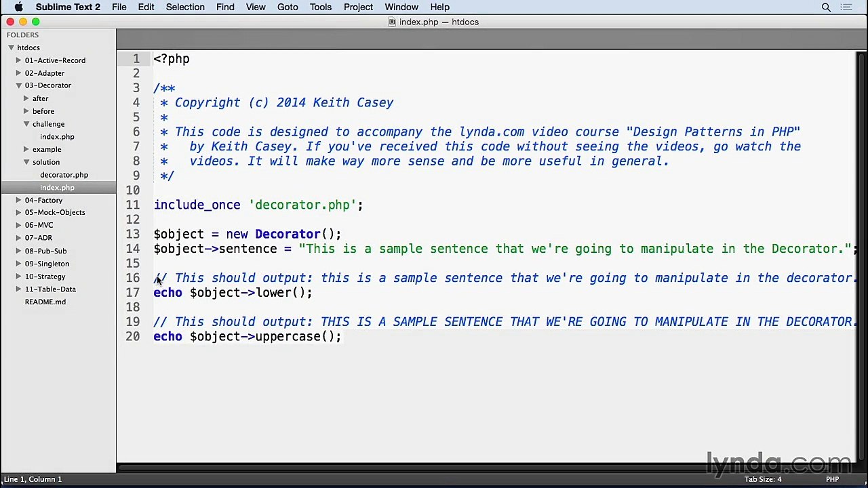Click line number 20 in the gutter
The image size is (868, 488).
pyautogui.click(x=132, y=336)
